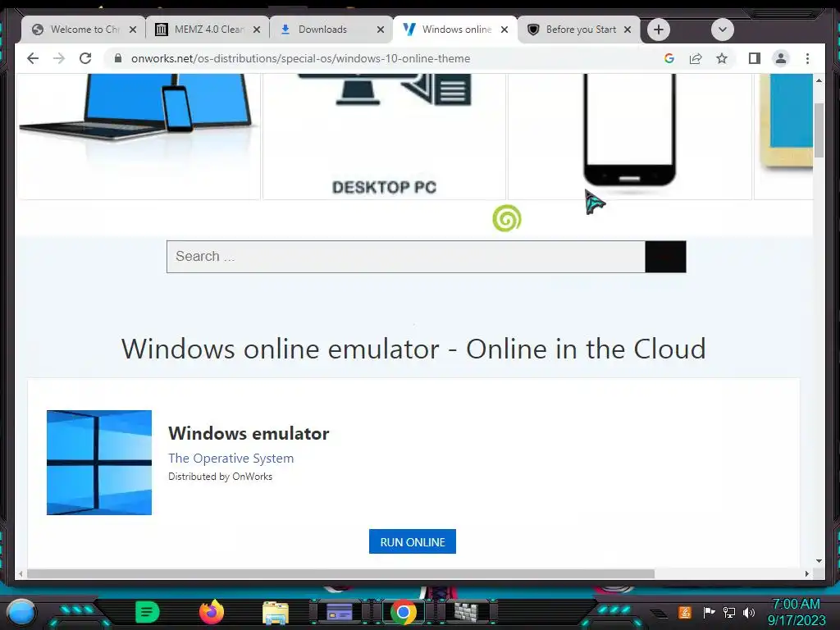Click the address bar URL
Image resolution: width=840 pixels, height=630 pixels.
click(300, 58)
